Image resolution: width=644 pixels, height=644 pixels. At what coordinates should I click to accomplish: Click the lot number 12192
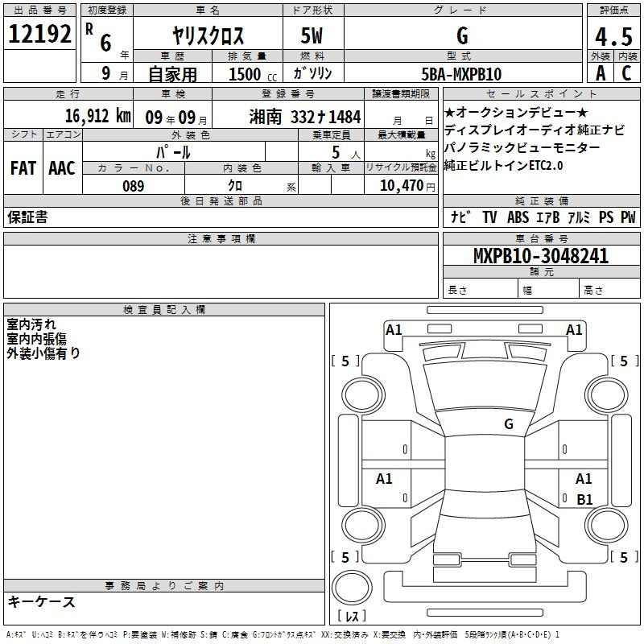tap(39, 34)
